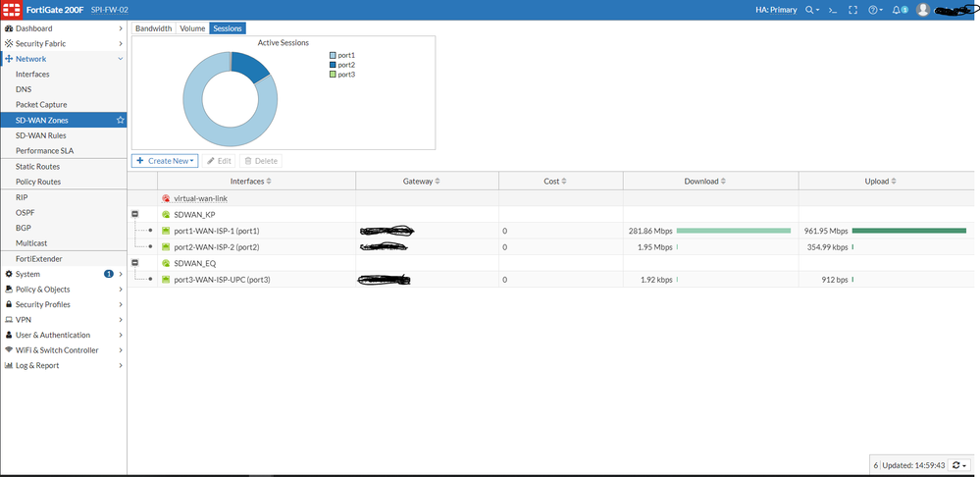Sort by Gateway column arrows
Viewport: 980px width, 477px height.
tap(438, 182)
